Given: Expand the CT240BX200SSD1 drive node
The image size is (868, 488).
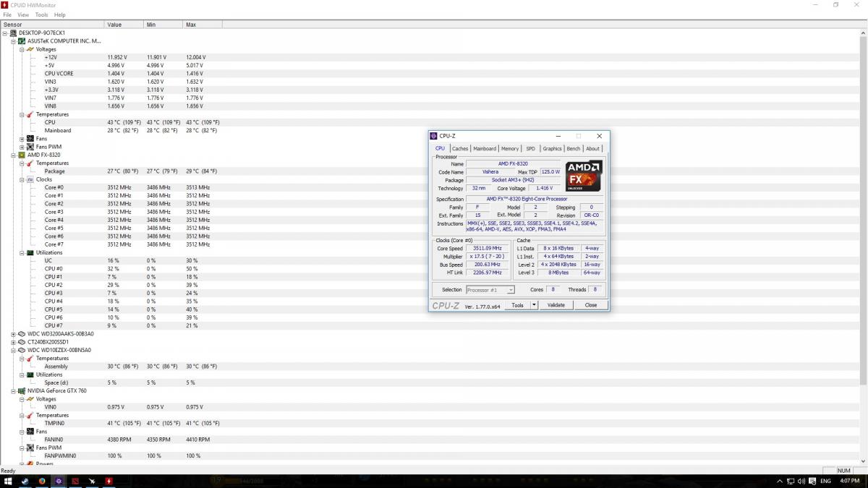Looking at the screenshot, I should click(x=13, y=342).
